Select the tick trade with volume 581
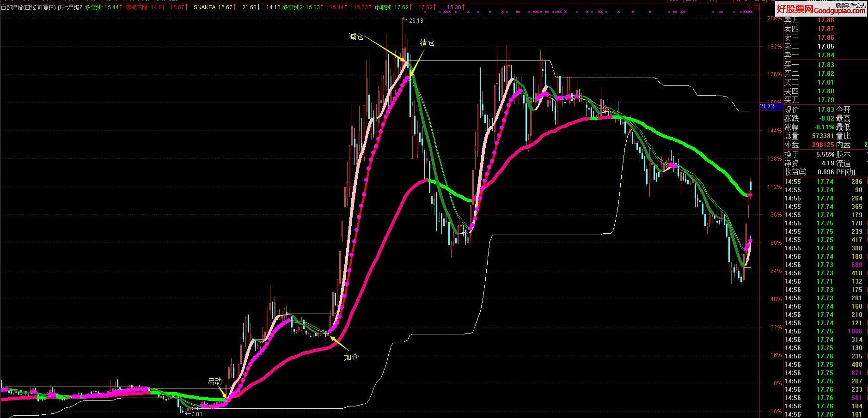Viewport: 868px width, 418px height. click(x=825, y=398)
